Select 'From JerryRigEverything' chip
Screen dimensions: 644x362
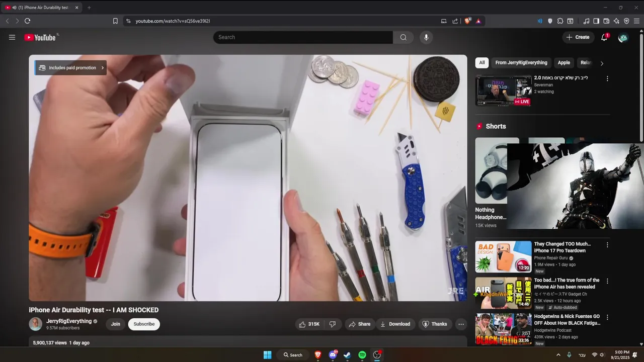click(x=521, y=63)
